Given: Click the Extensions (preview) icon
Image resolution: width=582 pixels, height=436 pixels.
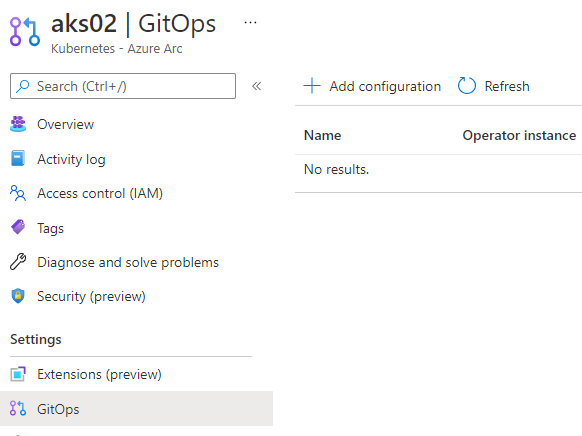Looking at the screenshot, I should point(18,374).
